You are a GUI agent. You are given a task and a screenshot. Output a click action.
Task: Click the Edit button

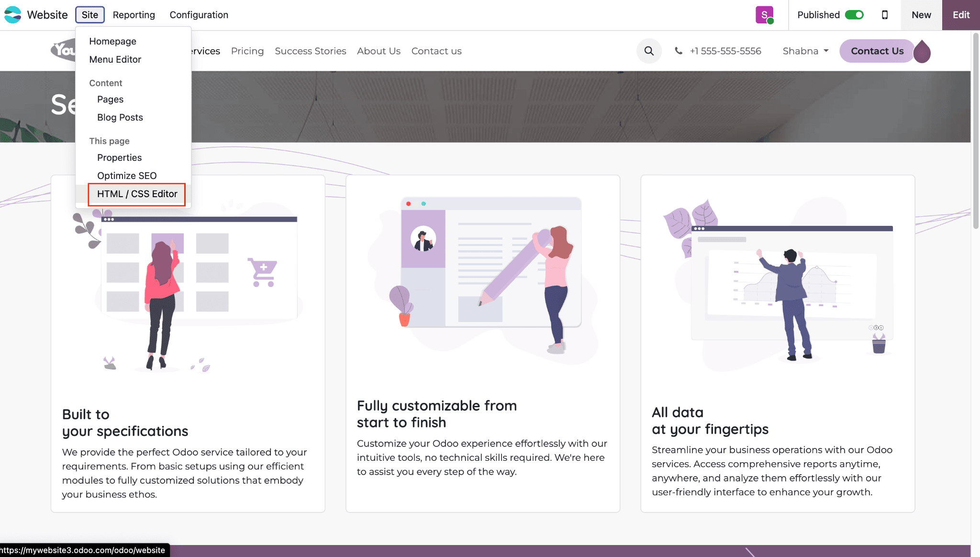click(x=960, y=15)
